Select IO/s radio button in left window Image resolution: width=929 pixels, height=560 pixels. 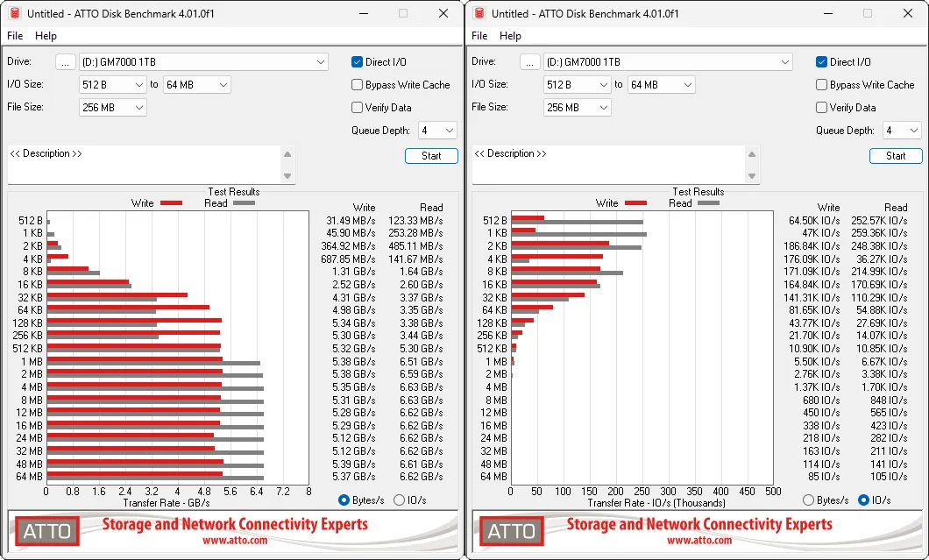[400, 500]
